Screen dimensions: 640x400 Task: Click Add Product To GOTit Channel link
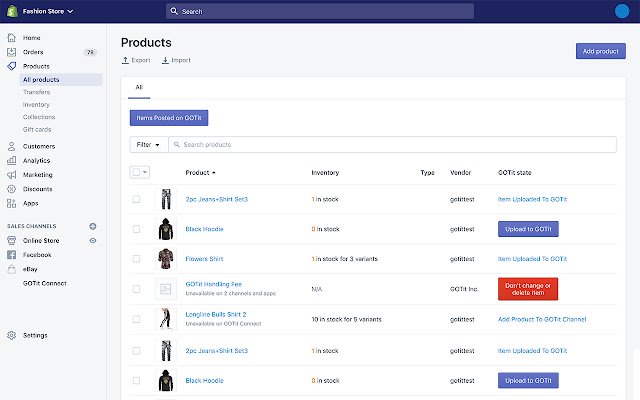[x=542, y=319]
